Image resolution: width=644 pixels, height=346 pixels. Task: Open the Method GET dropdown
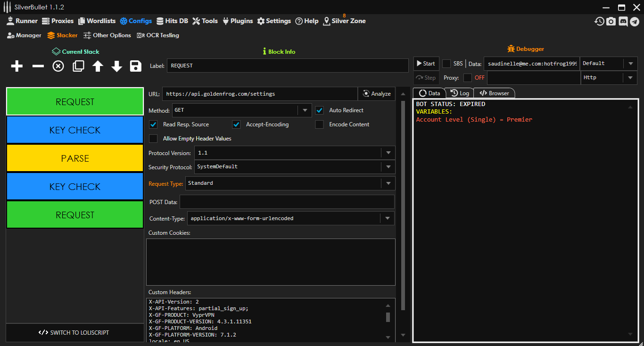coord(242,110)
